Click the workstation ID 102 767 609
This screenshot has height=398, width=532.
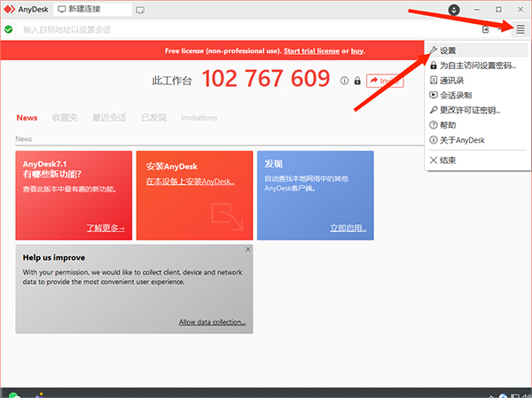tap(266, 79)
